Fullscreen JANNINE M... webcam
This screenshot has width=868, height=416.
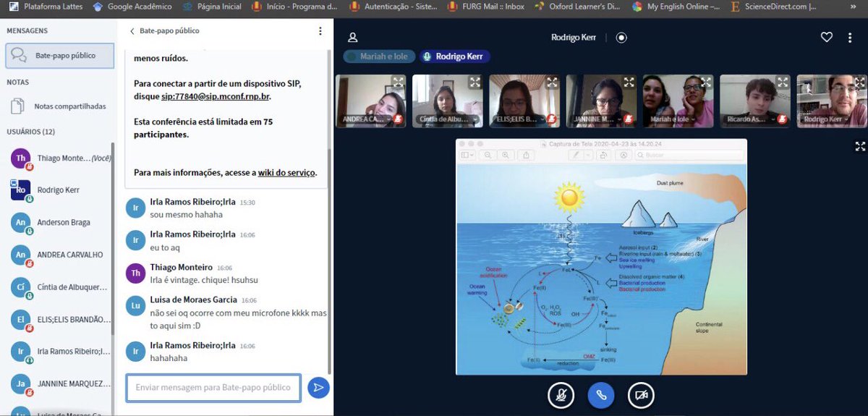629,82
